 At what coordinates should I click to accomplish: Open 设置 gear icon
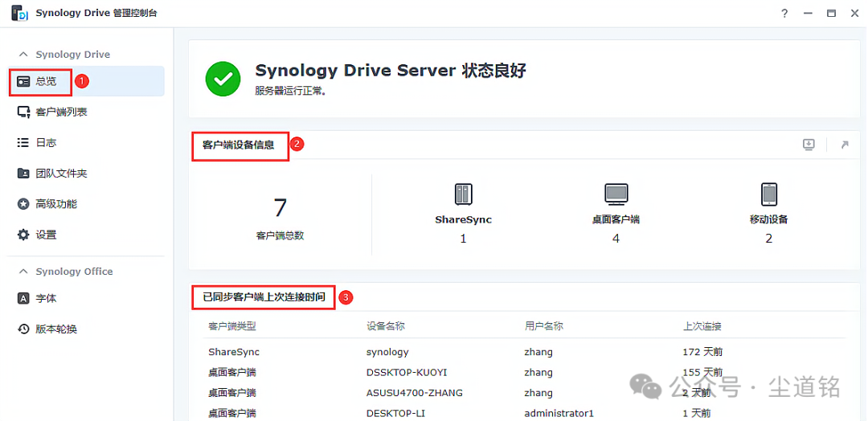pyautogui.click(x=23, y=235)
